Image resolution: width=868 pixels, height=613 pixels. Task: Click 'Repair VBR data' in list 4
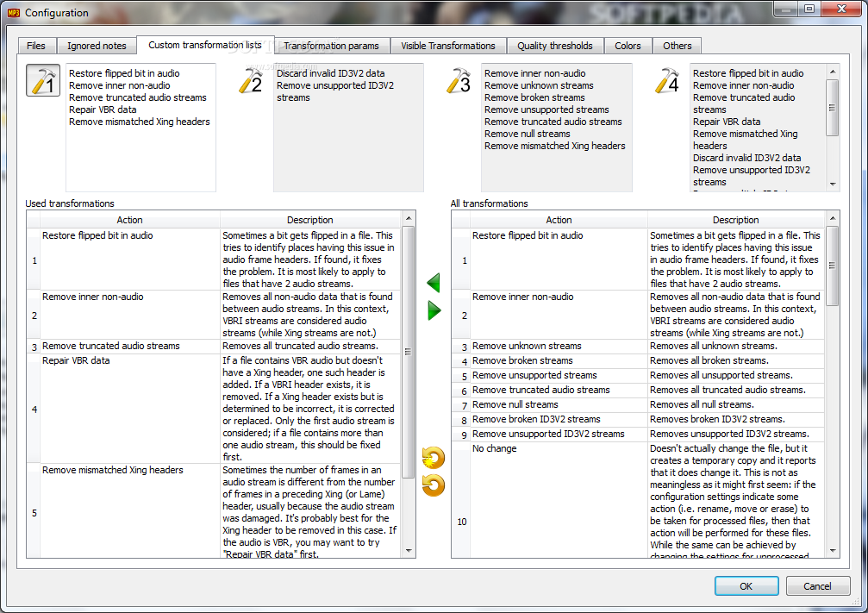(x=727, y=122)
